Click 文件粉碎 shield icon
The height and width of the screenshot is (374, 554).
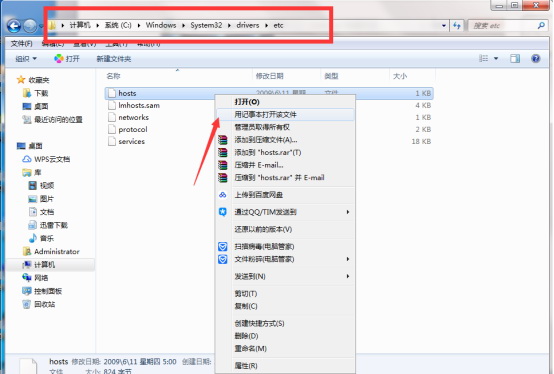(x=223, y=259)
